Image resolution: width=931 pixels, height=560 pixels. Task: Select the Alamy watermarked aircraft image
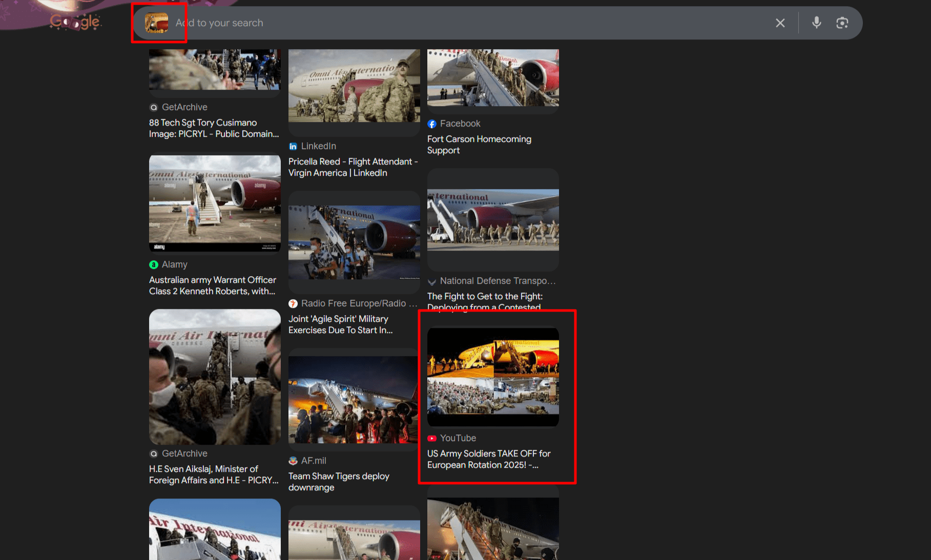(x=215, y=203)
